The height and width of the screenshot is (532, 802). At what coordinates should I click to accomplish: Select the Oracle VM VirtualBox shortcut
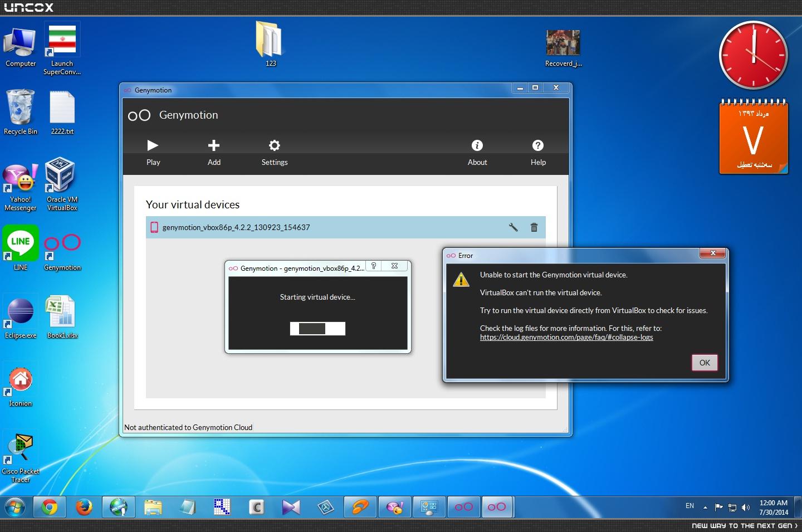62,184
